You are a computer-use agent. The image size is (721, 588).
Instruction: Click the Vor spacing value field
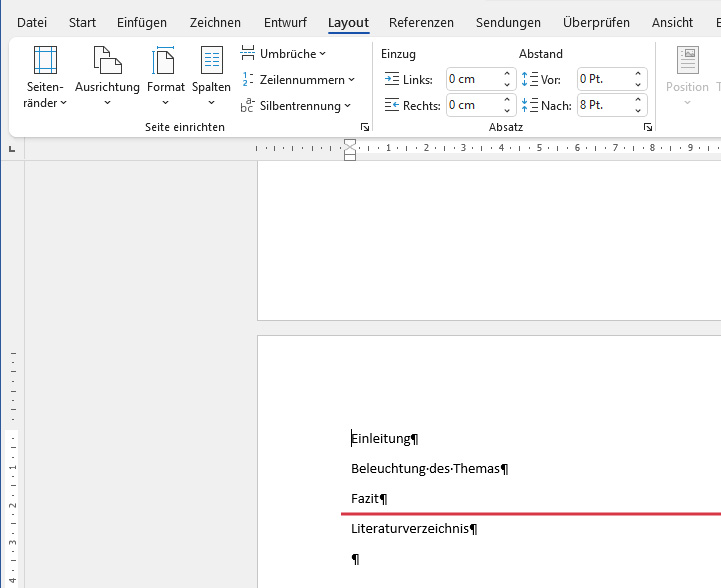[603, 80]
